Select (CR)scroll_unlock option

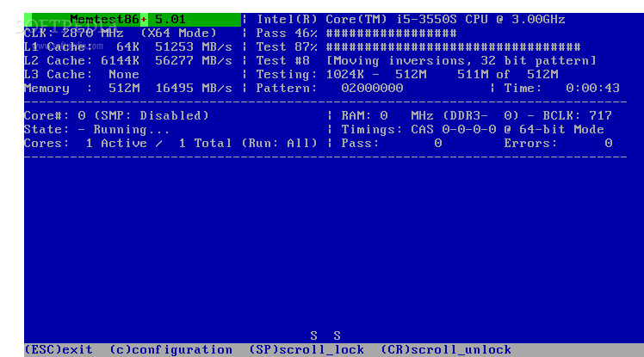click(446, 349)
